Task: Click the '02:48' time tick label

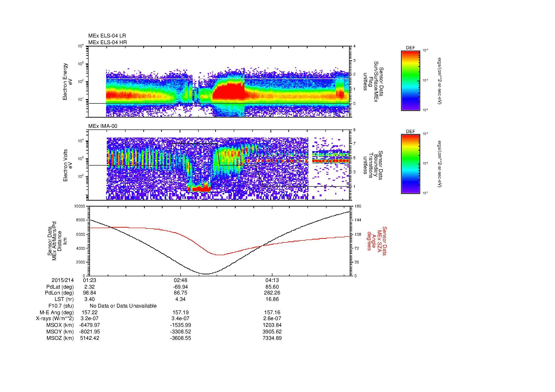Action: [181, 280]
